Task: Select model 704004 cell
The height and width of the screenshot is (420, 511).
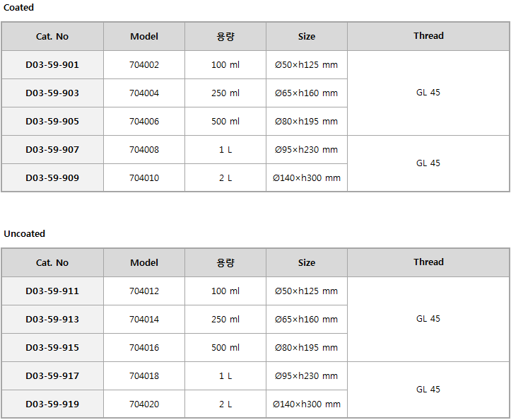Action: click(x=144, y=93)
